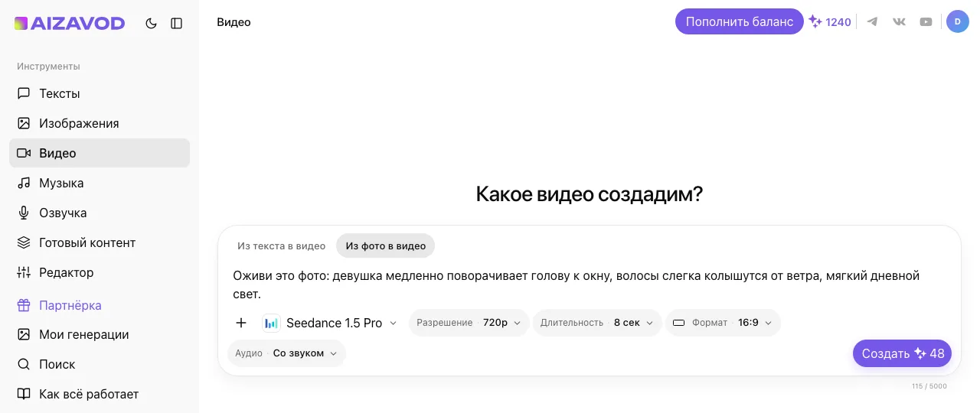980x413 pixels.
Task: Click the Как всё работает book icon
Action: click(x=24, y=394)
